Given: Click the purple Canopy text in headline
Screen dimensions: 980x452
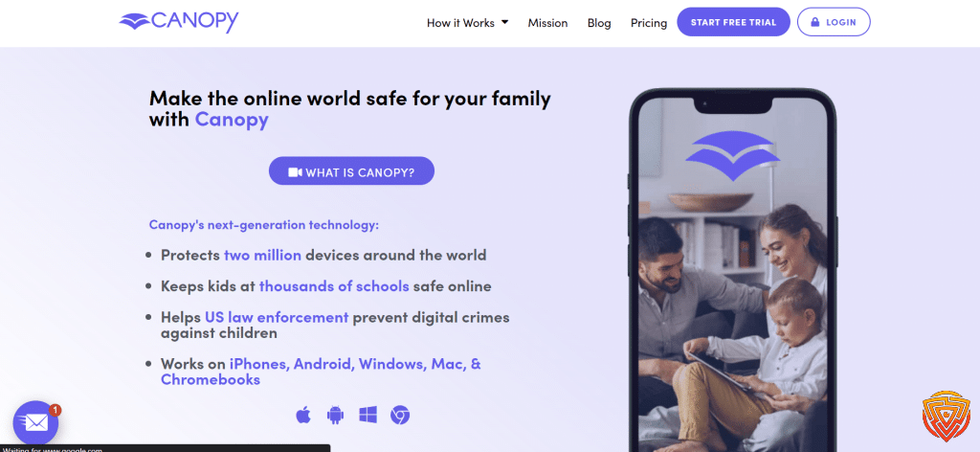Looking at the screenshot, I should 232,119.
